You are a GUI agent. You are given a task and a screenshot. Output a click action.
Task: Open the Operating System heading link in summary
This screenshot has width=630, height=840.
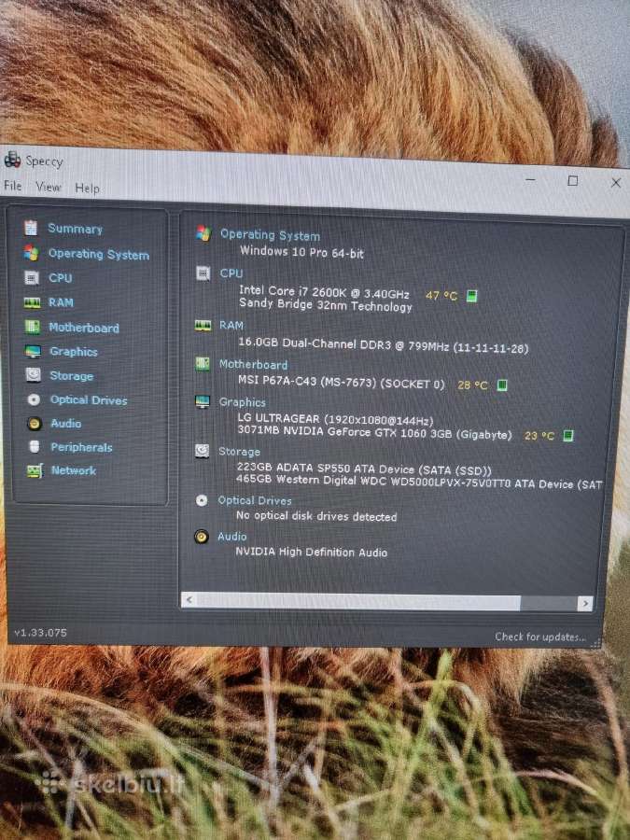tap(270, 235)
